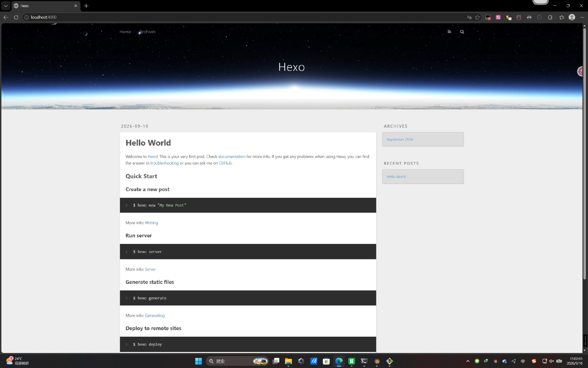588x368 pixels.
Task: Open the glasses-character extension icon
Action: [x=529, y=17]
